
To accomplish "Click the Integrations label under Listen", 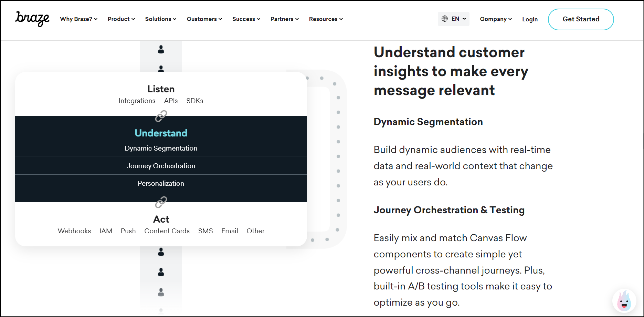I will click(137, 101).
